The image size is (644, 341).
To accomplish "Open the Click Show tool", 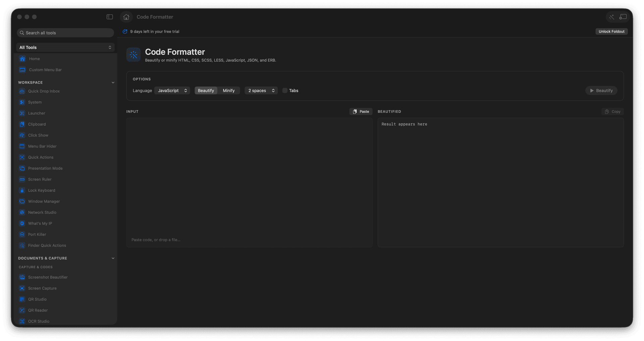I will [x=65, y=135].
